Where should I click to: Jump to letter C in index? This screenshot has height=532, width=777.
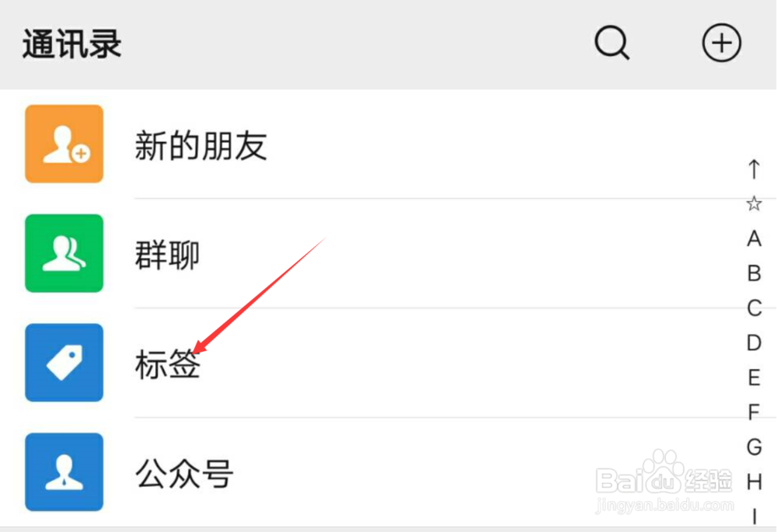(754, 308)
